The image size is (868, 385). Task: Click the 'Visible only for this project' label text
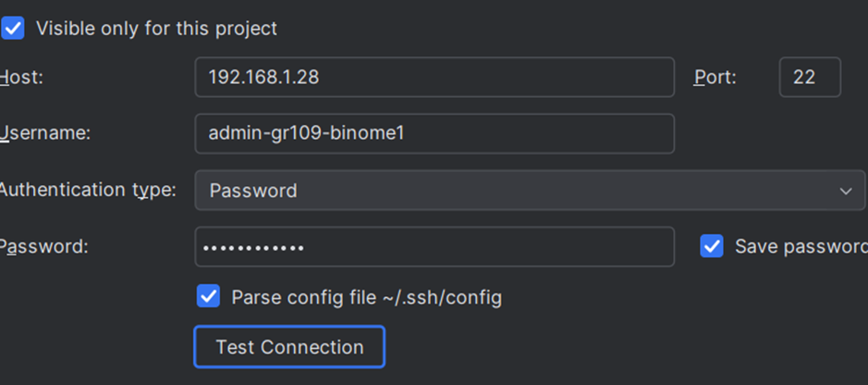tap(156, 29)
